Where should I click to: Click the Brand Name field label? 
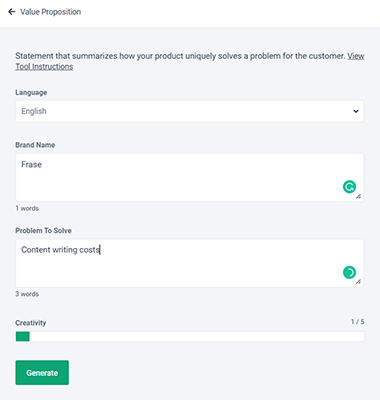[35, 145]
